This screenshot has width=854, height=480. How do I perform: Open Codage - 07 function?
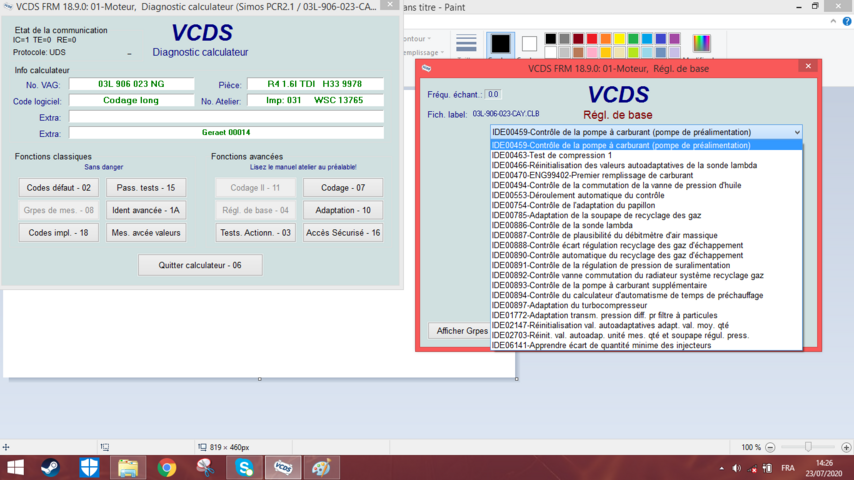pyautogui.click(x=343, y=187)
